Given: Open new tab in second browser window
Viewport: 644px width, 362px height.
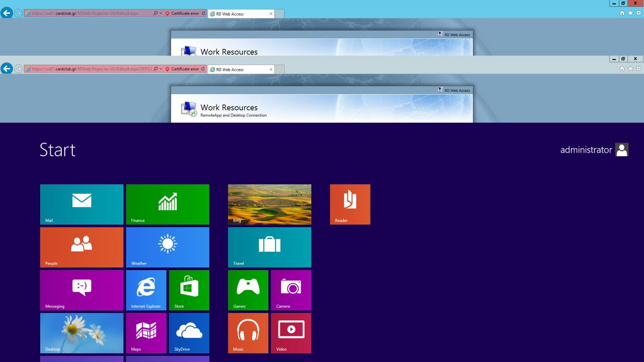Looking at the screenshot, I should (279, 69).
